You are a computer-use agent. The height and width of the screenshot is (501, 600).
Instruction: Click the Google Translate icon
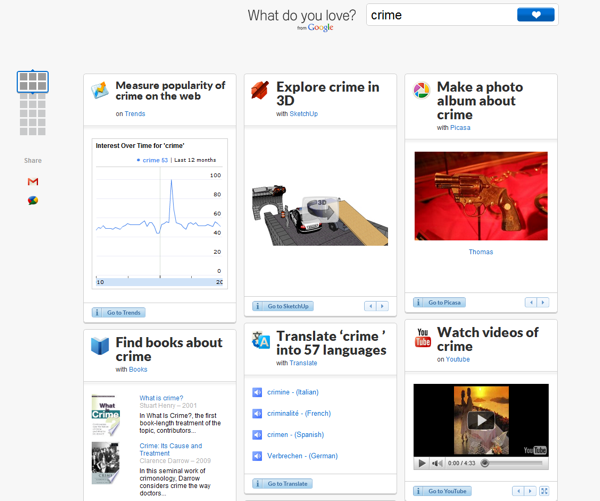tap(260, 340)
